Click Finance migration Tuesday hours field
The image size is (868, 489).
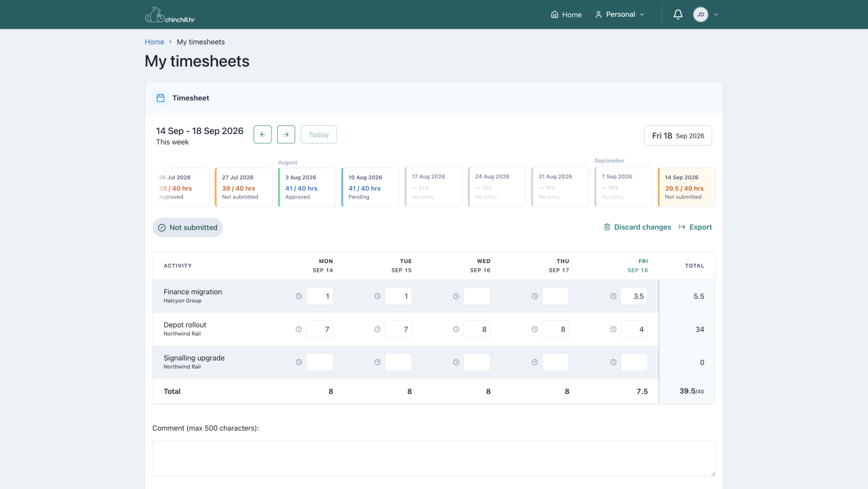coord(398,296)
